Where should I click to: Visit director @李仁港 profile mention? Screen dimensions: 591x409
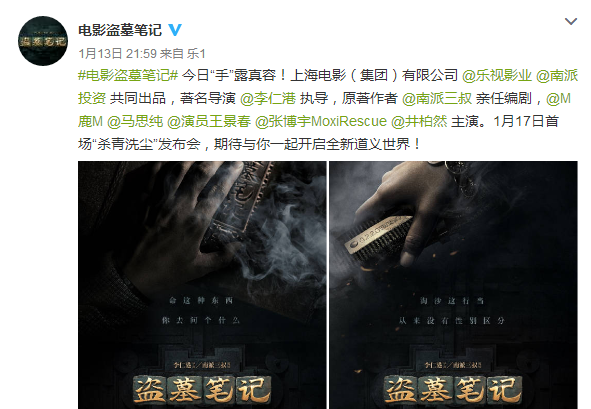point(268,98)
